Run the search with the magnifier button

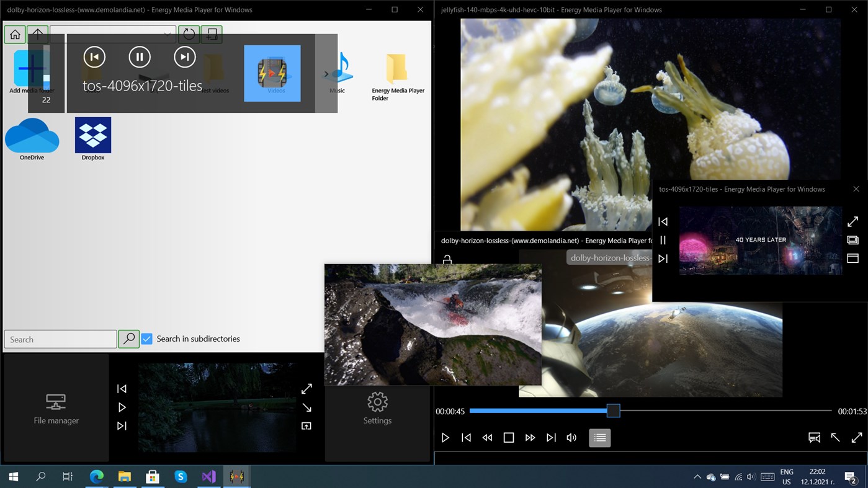[x=128, y=339]
